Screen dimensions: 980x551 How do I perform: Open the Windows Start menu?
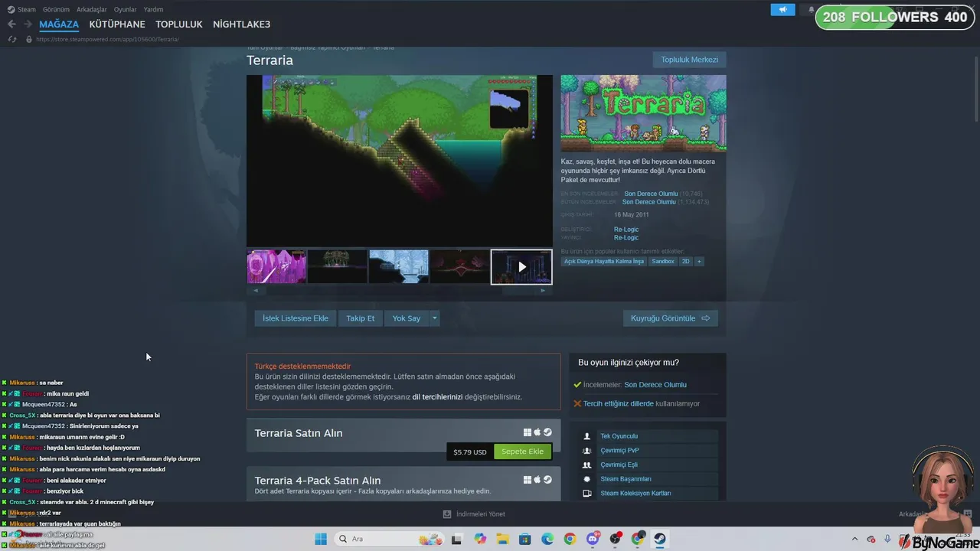[320, 539]
